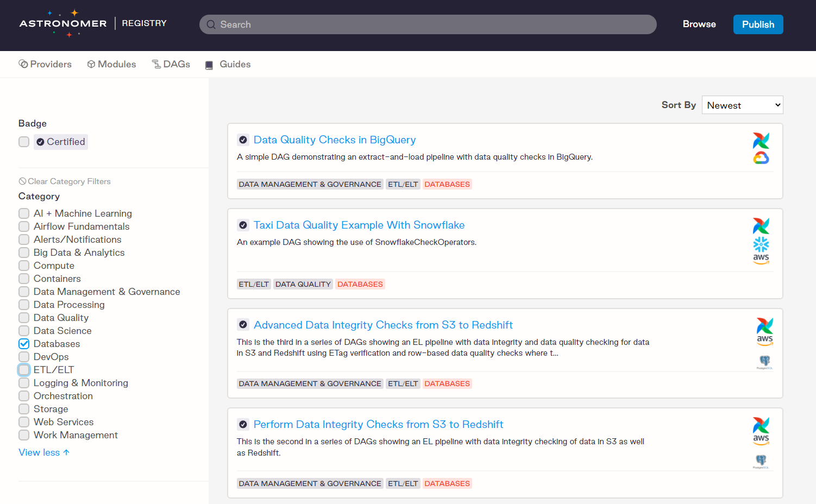Click Airflow icon on Perform Data Integrity card

pyautogui.click(x=761, y=425)
